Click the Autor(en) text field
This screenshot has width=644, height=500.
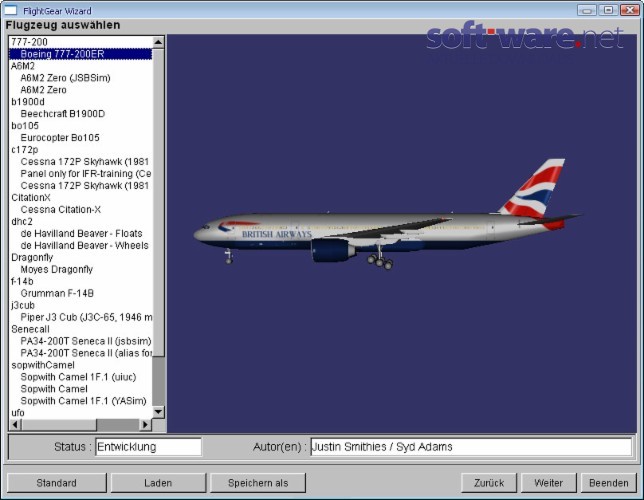tap(471, 447)
